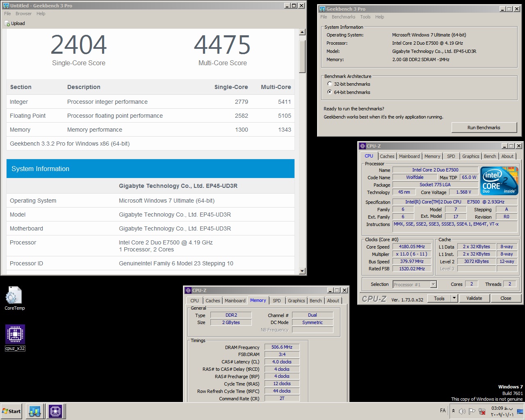Click FSB:DRAM ratio value 3:4
Viewport: 525px width, 420px height.
click(282, 354)
